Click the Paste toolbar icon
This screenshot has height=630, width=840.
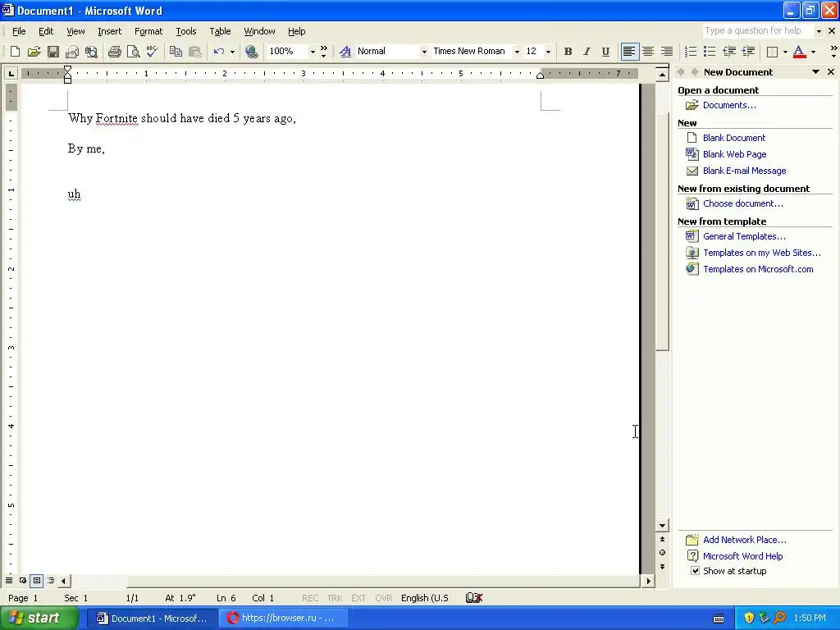(x=195, y=52)
